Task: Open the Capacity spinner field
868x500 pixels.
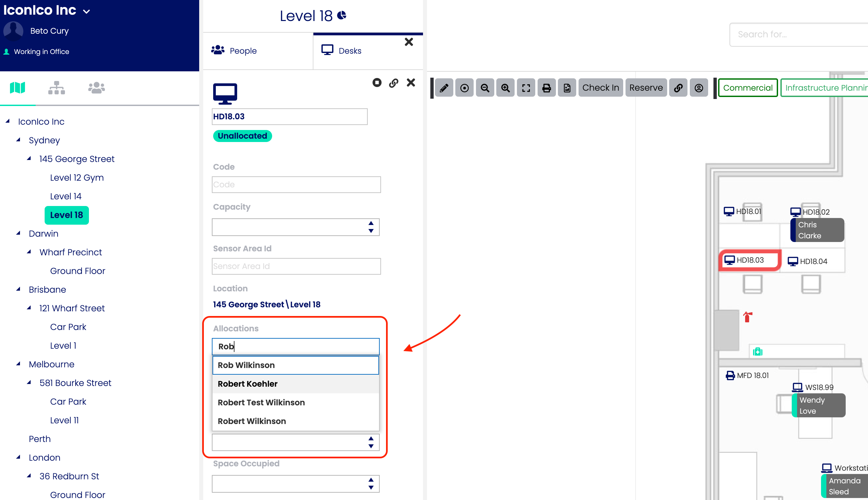Action: [x=295, y=227]
